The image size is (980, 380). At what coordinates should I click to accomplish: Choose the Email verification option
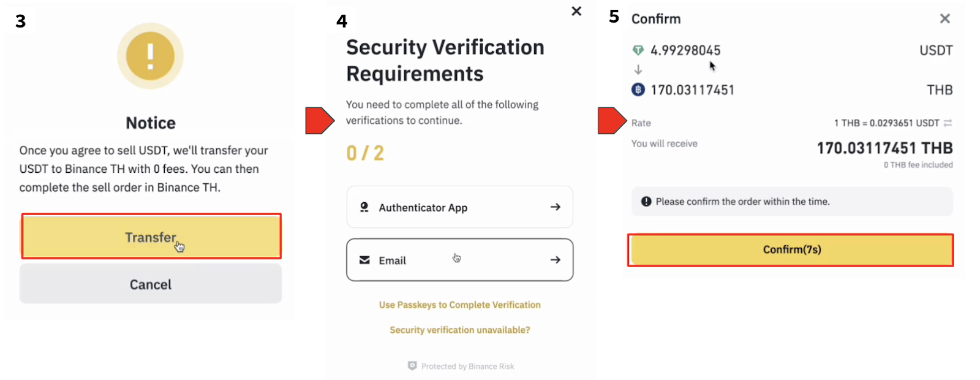click(459, 260)
